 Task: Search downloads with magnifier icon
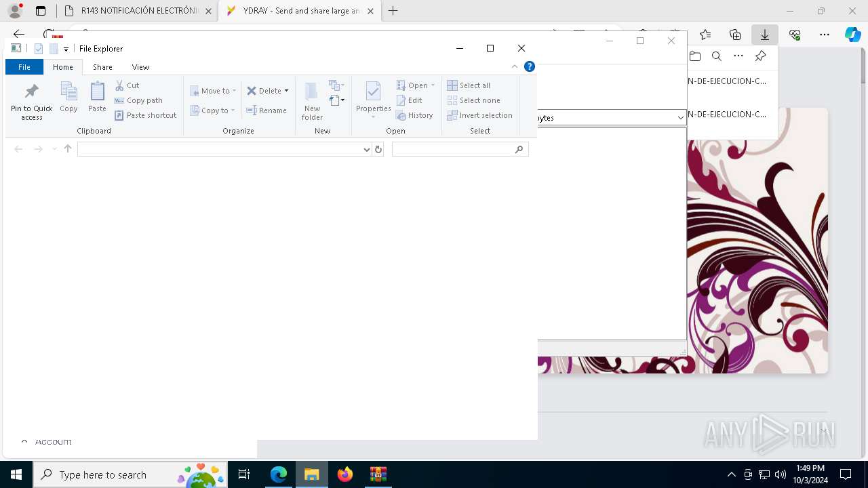tap(716, 56)
